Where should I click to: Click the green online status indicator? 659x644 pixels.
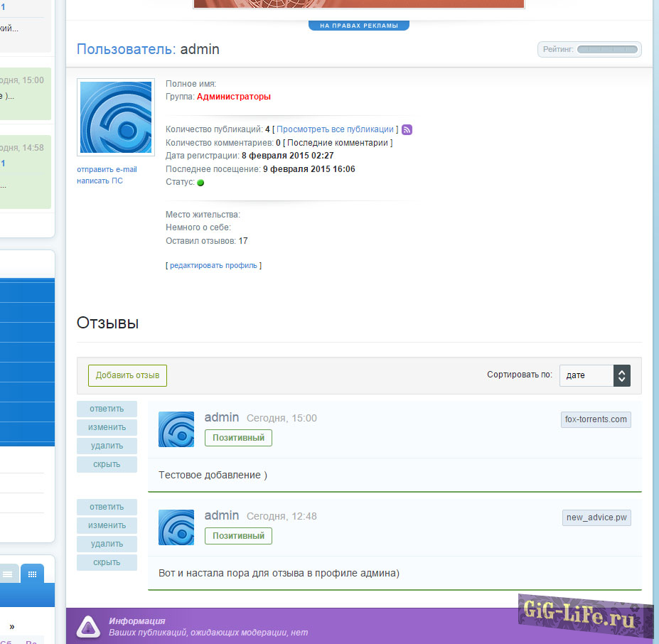[x=200, y=183]
